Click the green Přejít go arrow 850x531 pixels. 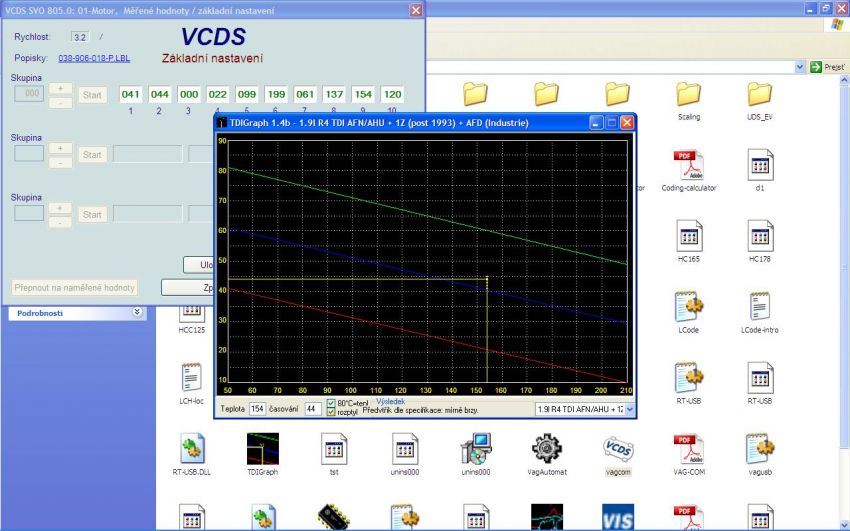(816, 67)
